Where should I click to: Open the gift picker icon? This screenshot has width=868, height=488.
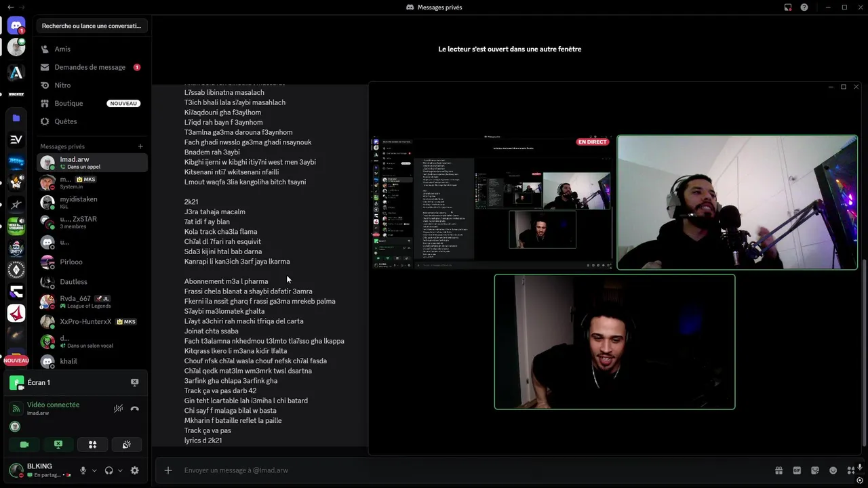779,470
